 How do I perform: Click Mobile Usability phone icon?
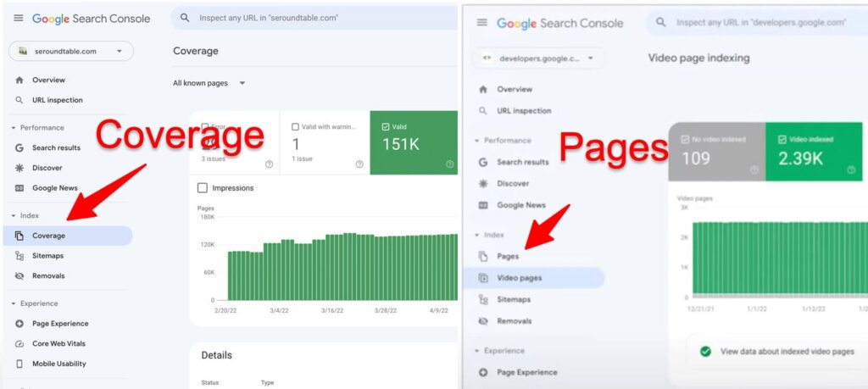[x=19, y=364]
